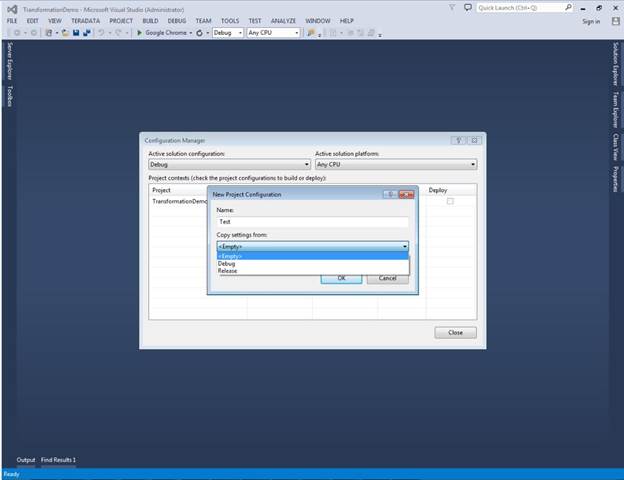Open Active solution configuration dropdown
Viewport: 624px width, 480px height.
pyautogui.click(x=229, y=164)
